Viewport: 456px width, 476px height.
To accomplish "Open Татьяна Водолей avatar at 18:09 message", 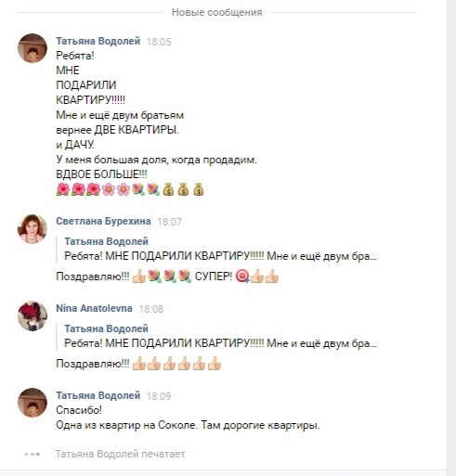I will (x=33, y=403).
